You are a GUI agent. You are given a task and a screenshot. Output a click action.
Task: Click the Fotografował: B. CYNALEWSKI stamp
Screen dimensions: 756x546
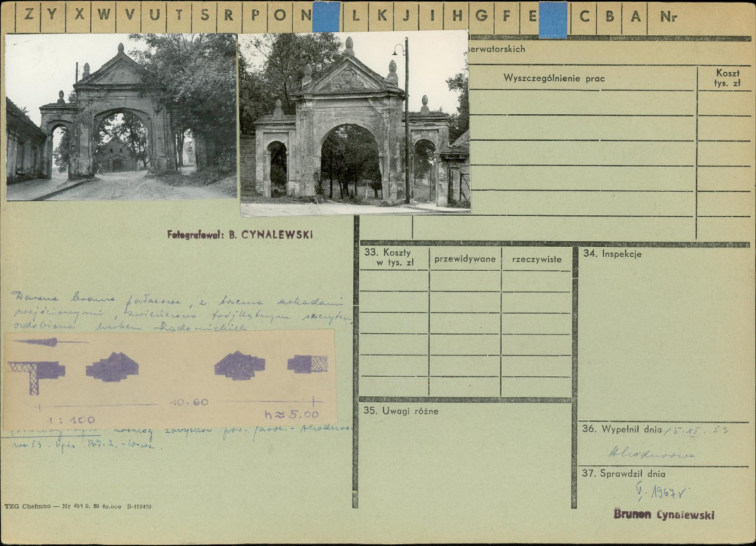click(240, 235)
